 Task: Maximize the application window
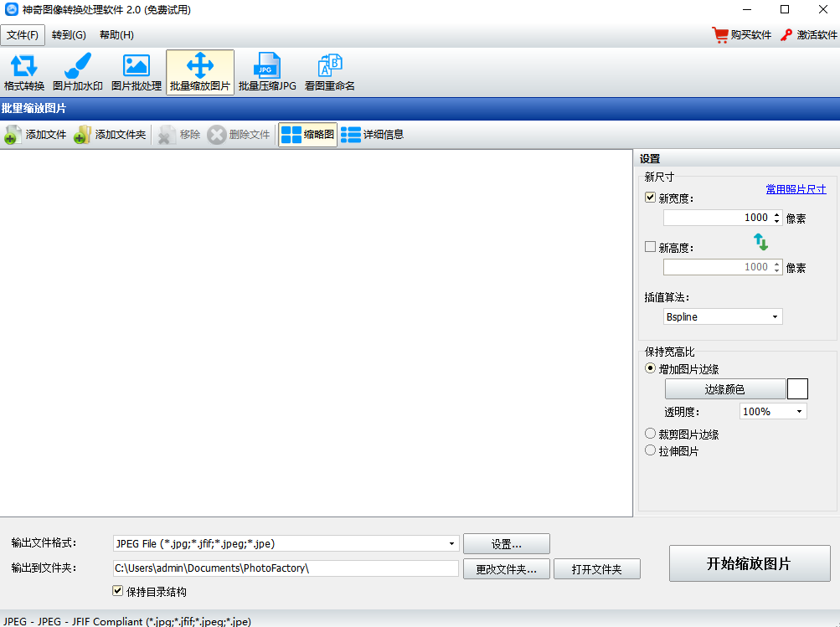coord(785,10)
